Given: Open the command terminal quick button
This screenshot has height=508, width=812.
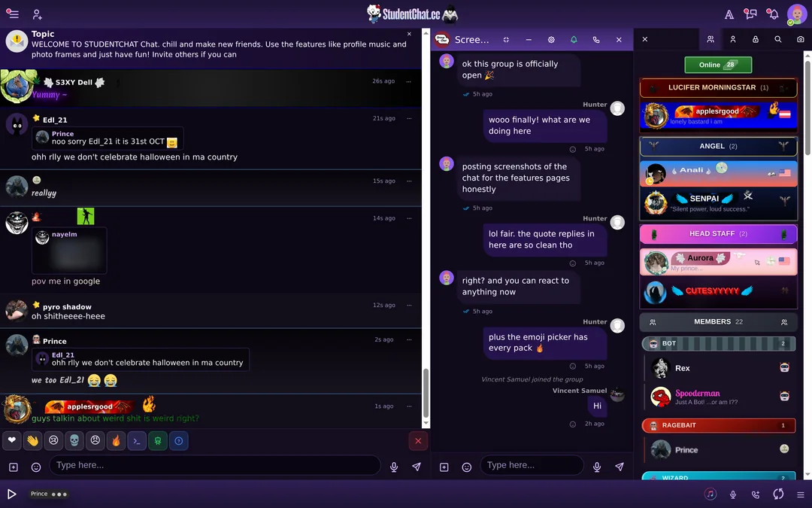Looking at the screenshot, I should point(137,441).
